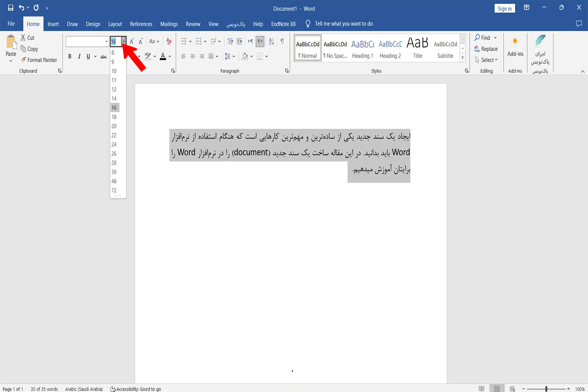Show or hide paragraph marks
588x392 pixels.
(x=282, y=41)
